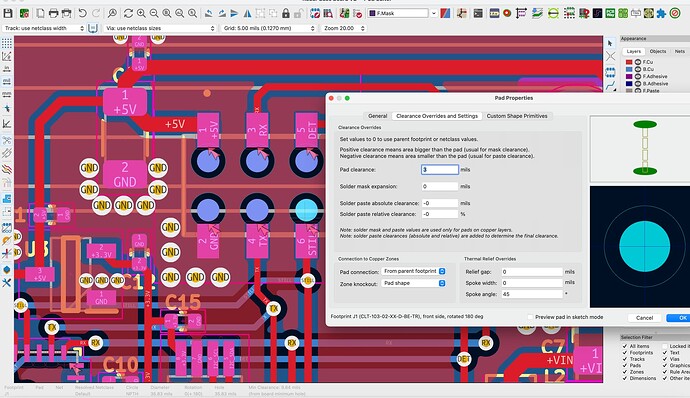Click the F.Cu red color swatch
The height and width of the screenshot is (398, 690).
point(629,62)
